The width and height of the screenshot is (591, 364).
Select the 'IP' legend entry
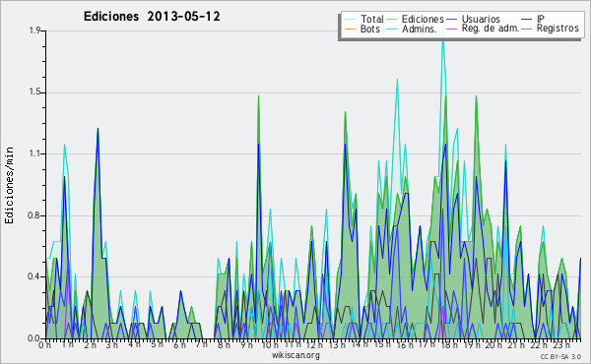(x=541, y=19)
